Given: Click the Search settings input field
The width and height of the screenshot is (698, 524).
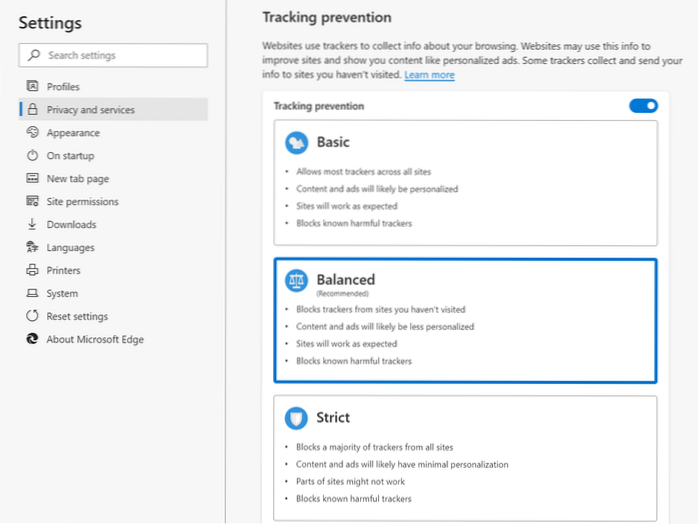Looking at the screenshot, I should (x=113, y=55).
